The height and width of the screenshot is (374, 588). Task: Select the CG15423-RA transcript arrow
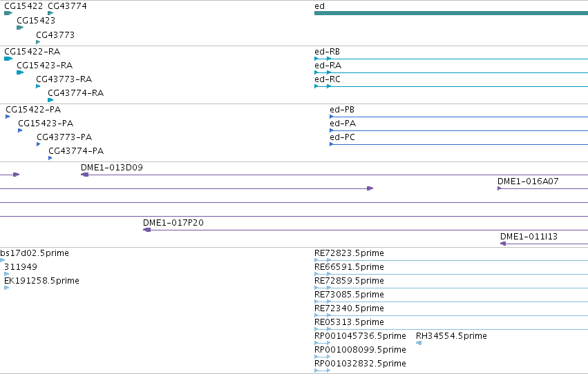tap(20, 72)
